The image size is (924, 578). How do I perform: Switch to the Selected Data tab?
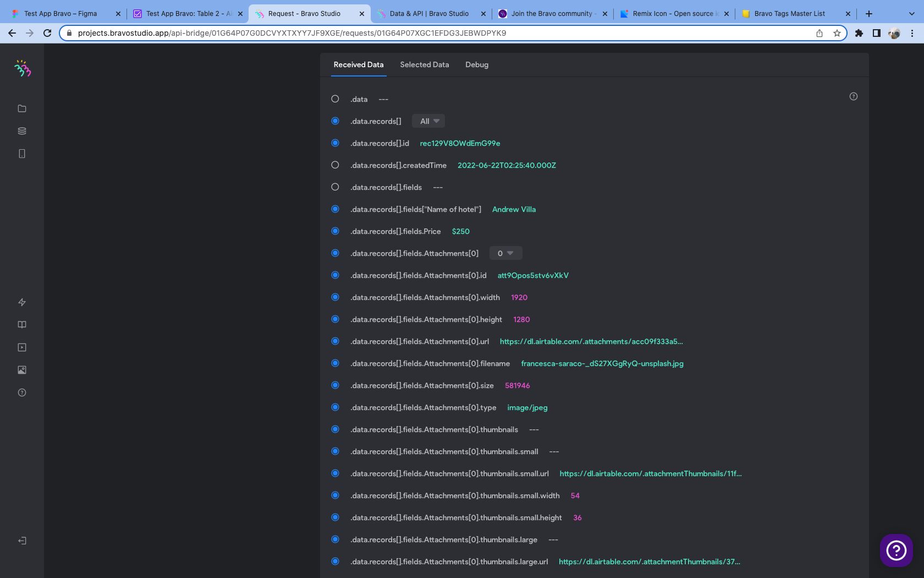tap(425, 64)
